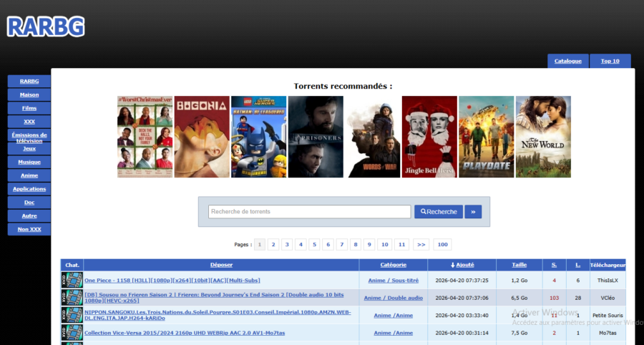Go to page 5 of results
Image resolution: width=644 pixels, height=345 pixels.
[314, 245]
